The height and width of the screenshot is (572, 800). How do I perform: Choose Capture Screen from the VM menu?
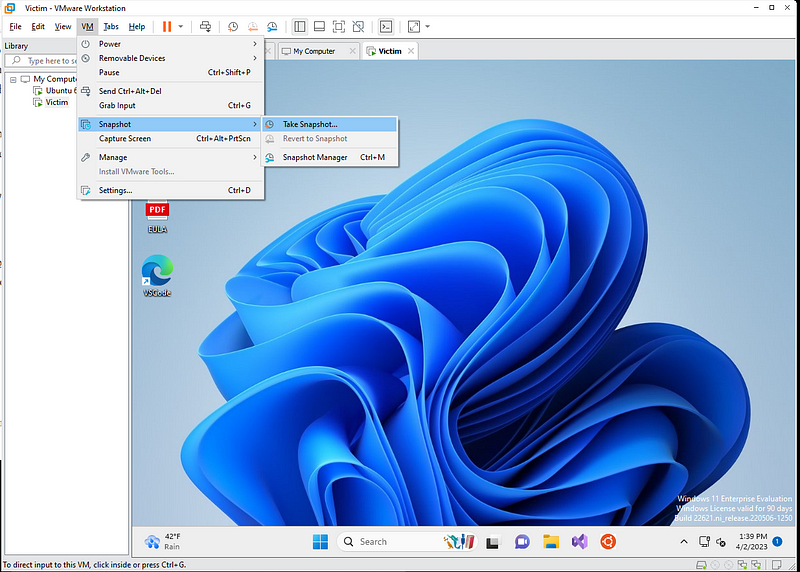[x=170, y=138]
